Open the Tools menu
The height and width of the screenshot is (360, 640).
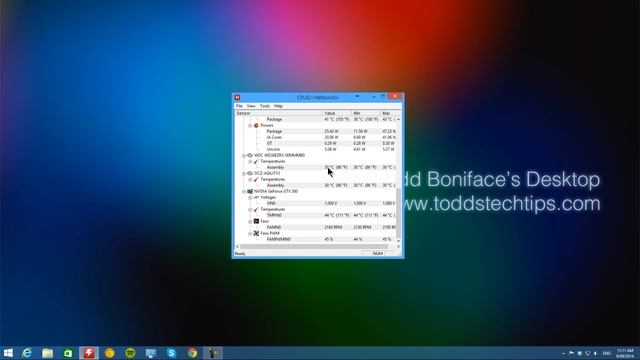[x=265, y=106]
